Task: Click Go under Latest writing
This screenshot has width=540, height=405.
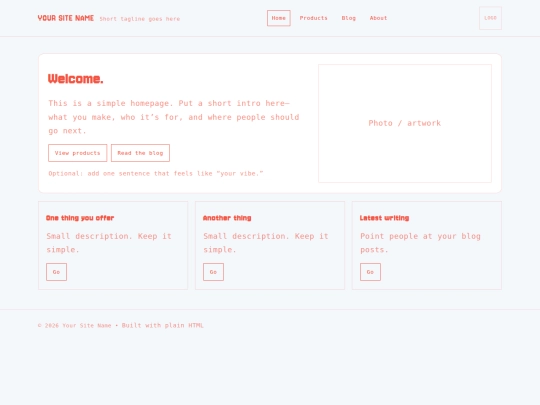Action: [370, 272]
